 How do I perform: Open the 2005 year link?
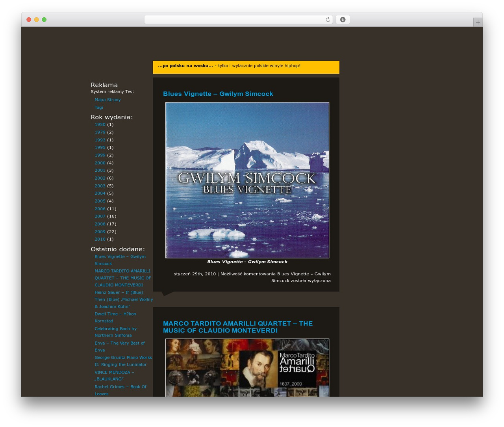tap(100, 201)
